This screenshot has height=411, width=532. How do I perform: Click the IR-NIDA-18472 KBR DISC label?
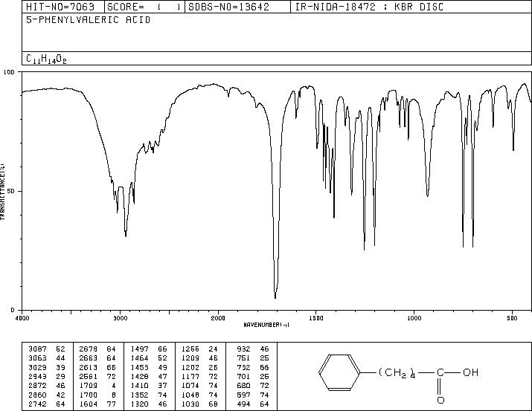click(x=369, y=7)
